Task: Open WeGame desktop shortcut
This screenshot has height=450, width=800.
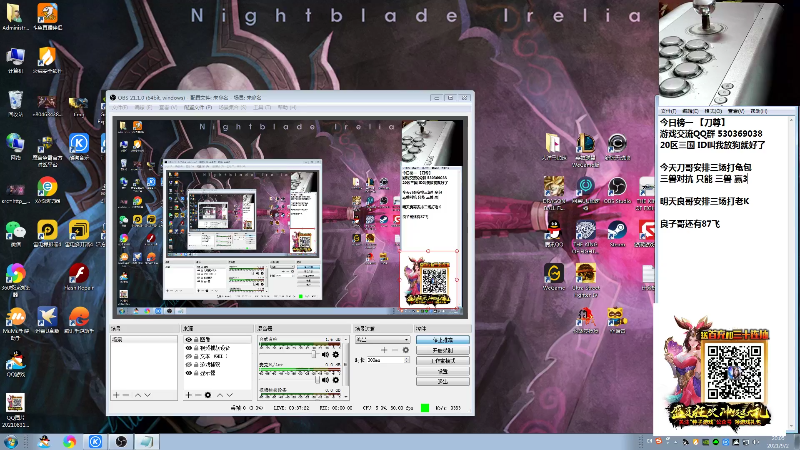Action: click(x=554, y=277)
